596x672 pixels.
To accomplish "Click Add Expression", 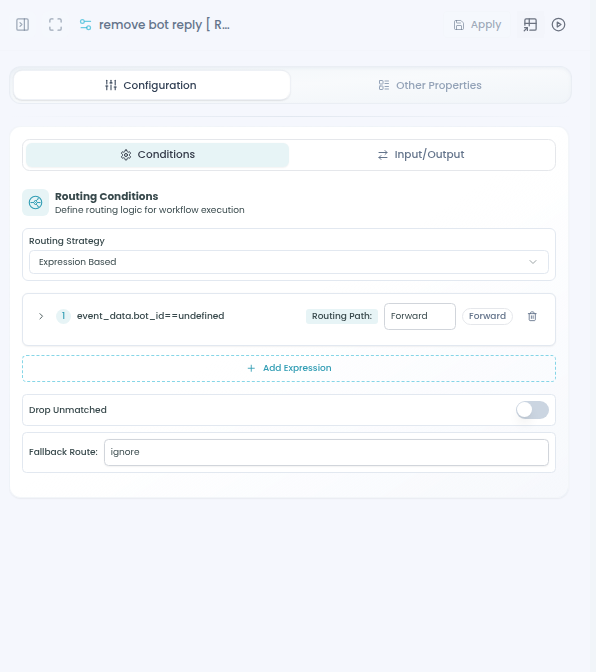I will coord(289,368).
